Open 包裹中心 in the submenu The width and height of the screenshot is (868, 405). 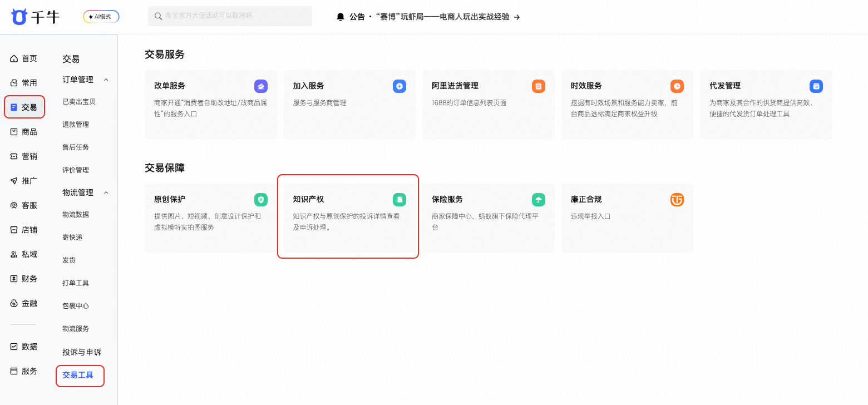(76, 306)
